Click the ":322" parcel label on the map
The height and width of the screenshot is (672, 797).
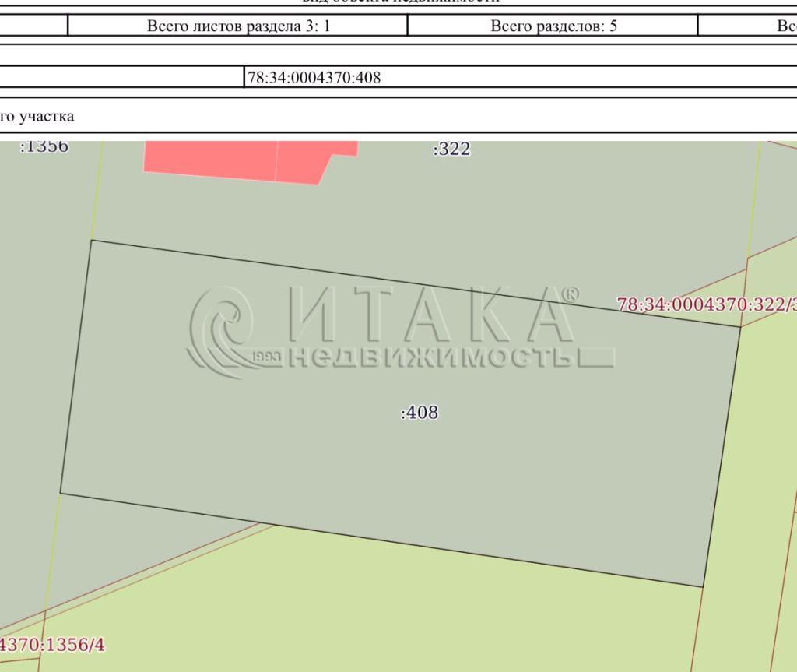pyautogui.click(x=452, y=149)
